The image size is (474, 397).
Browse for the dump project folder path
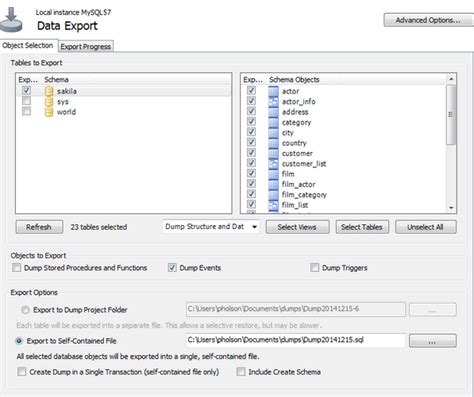tap(432, 310)
